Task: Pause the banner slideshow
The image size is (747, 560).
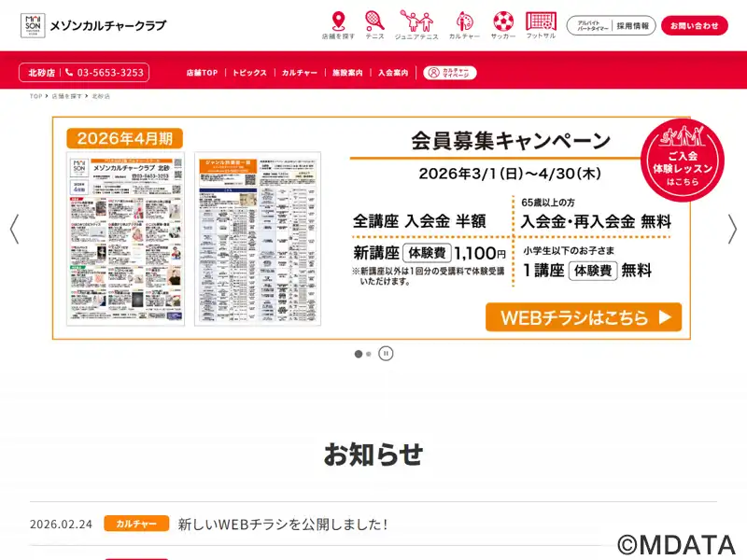Action: (387, 354)
